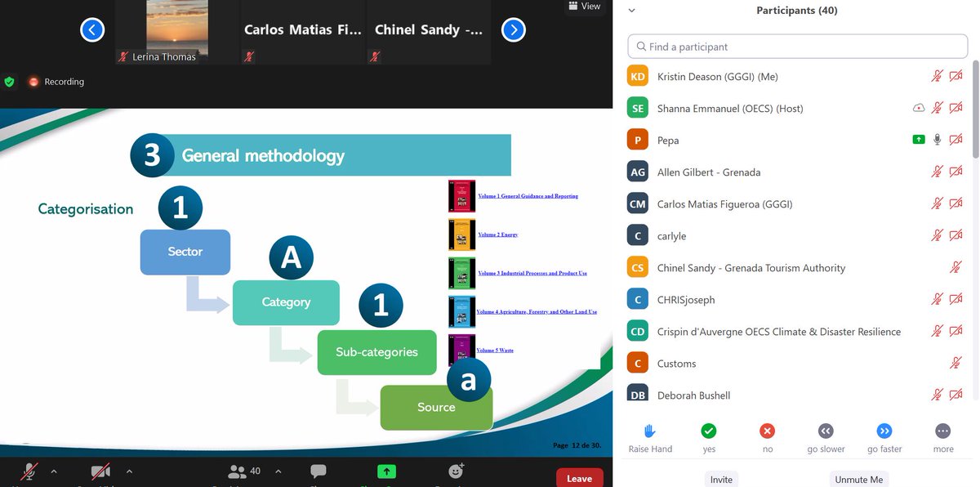Click carlyle's muted microphone icon
The width and height of the screenshot is (980, 487).
(x=938, y=235)
